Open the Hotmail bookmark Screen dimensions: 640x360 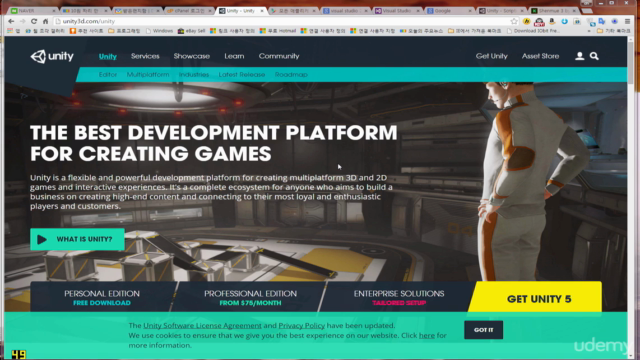[x=278, y=31]
